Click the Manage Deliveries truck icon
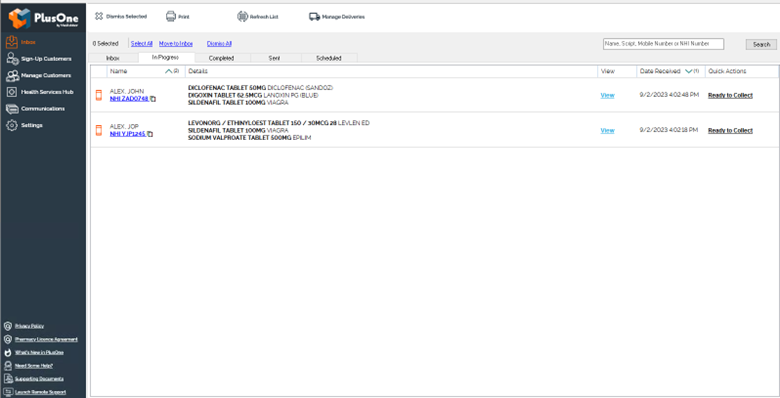 click(x=314, y=17)
